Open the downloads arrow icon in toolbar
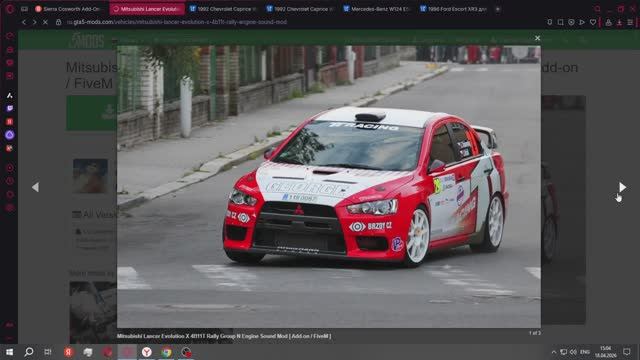Image resolution: width=640 pixels, height=360 pixels. tap(620, 22)
